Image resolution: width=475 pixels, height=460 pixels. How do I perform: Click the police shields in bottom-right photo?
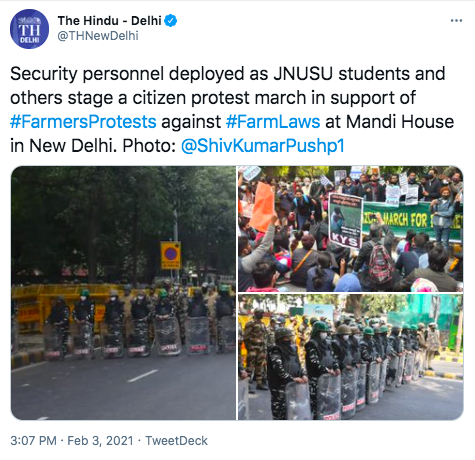click(350, 390)
